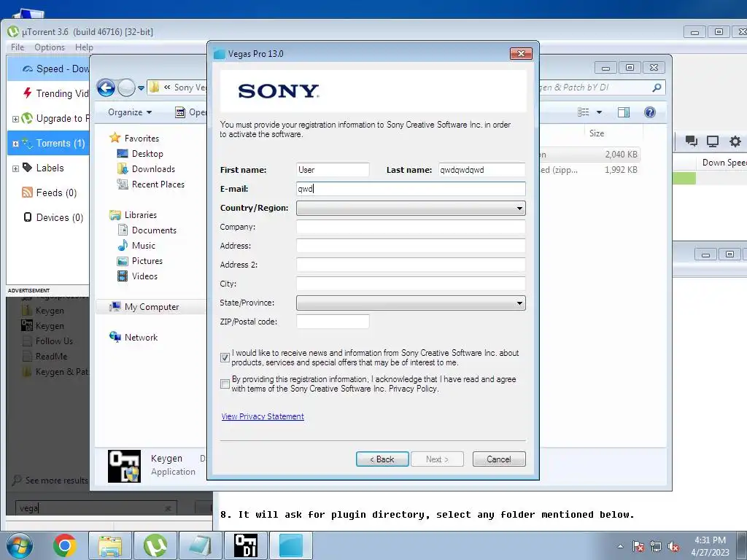Open uTorrent preferences gear icon
This screenshot has height=560, width=747.
735,141
